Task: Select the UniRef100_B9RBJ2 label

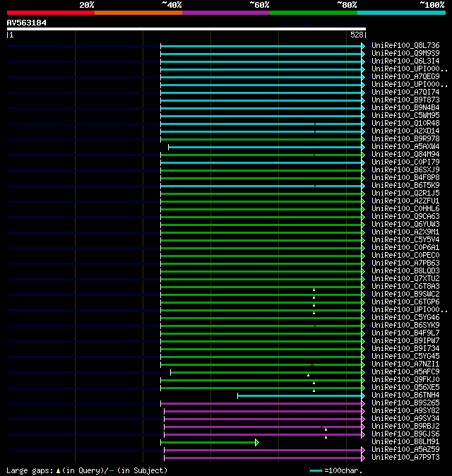Action: pos(405,427)
